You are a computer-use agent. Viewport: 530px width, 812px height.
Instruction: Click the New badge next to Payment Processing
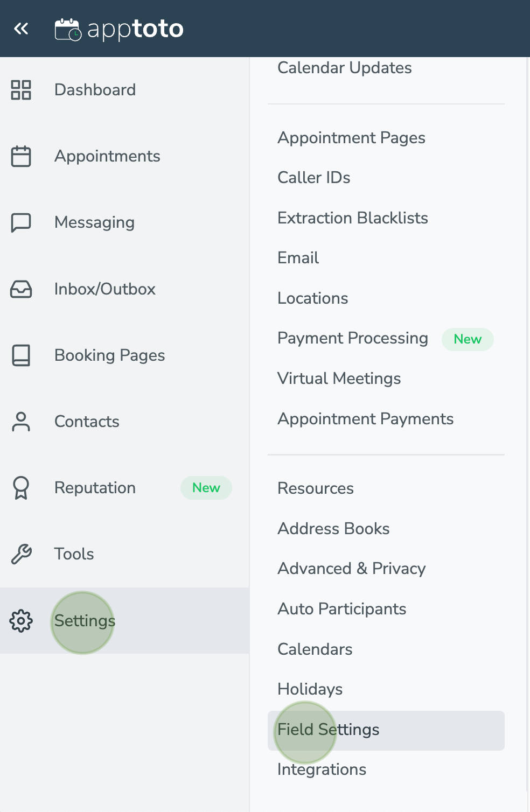(467, 339)
